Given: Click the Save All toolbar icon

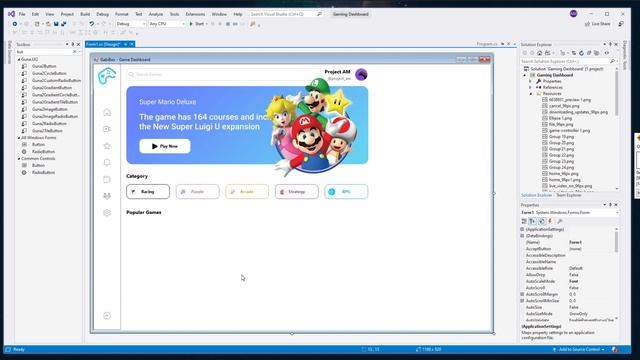Looking at the screenshot, I should point(64,24).
